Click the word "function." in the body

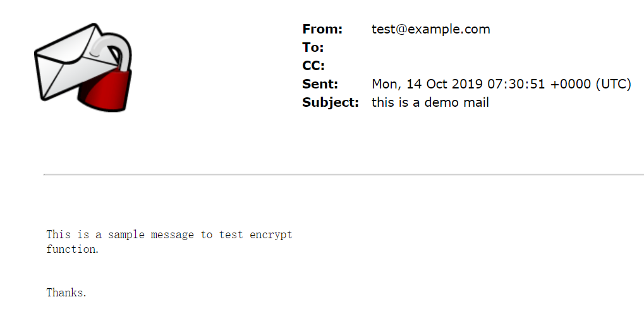(x=73, y=250)
